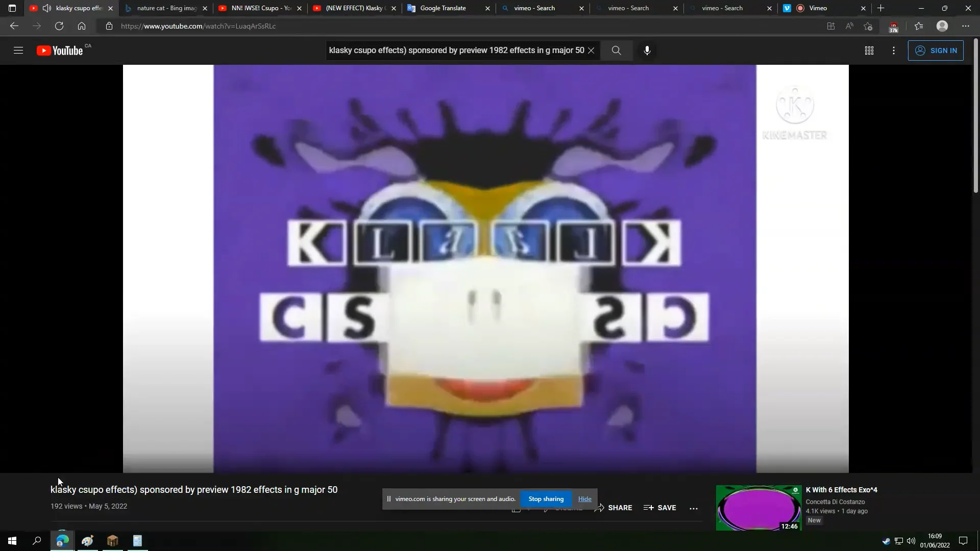Click the search magnifier icon
980x551 pixels.
click(x=616, y=51)
